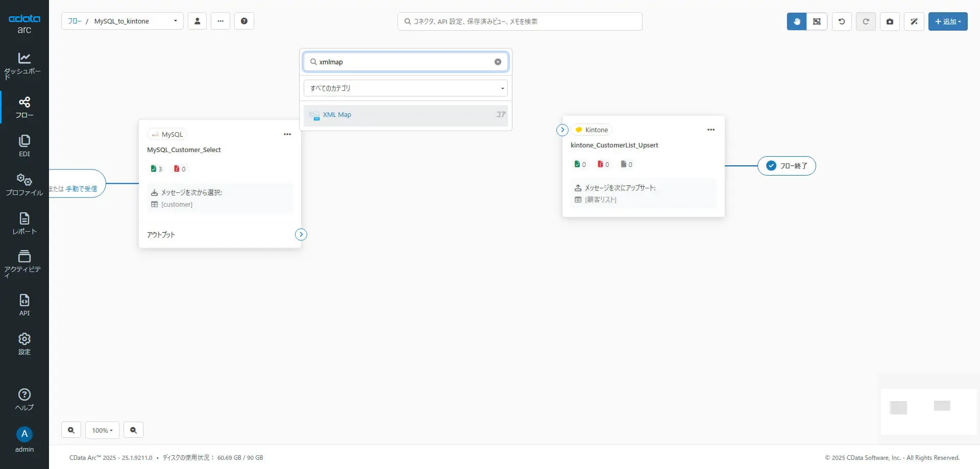Screen dimensions: 980x469
Task: Open the question mark help icon in toolbar
Action: (244, 21)
